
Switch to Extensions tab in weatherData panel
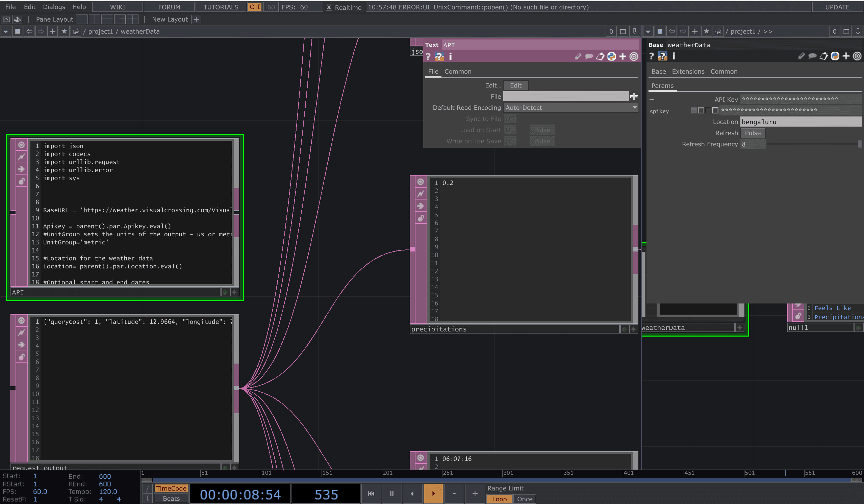[688, 72]
